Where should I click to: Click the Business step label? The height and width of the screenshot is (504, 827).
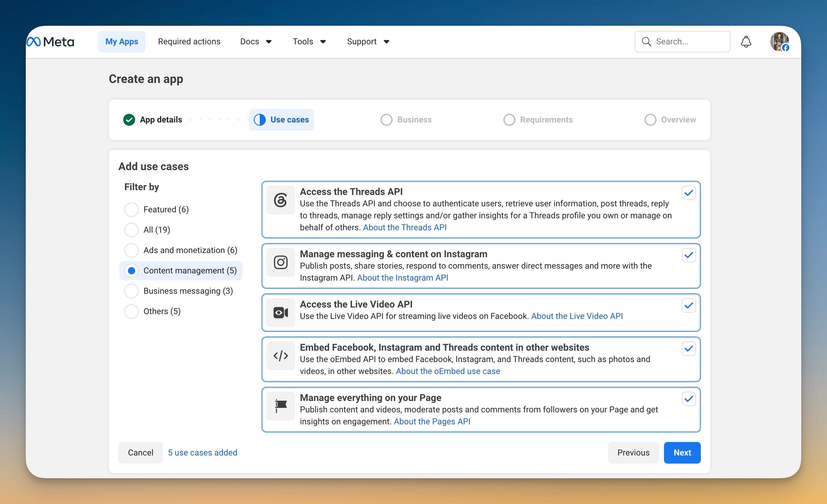[x=414, y=120]
